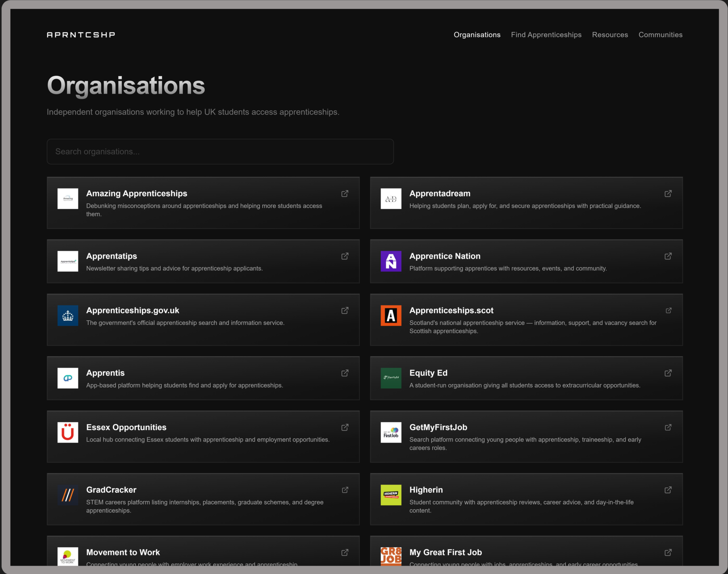Click the Apprentice Nation purple logo
Viewport: 728px width, 574px height.
click(391, 261)
